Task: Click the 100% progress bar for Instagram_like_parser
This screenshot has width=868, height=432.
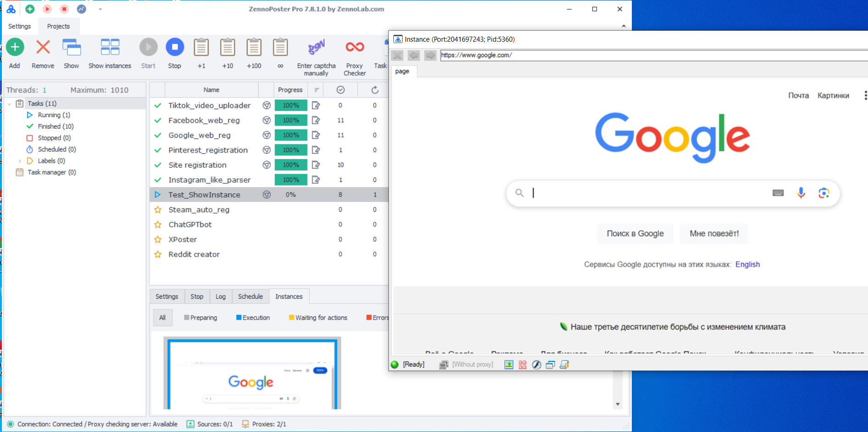Action: (291, 180)
